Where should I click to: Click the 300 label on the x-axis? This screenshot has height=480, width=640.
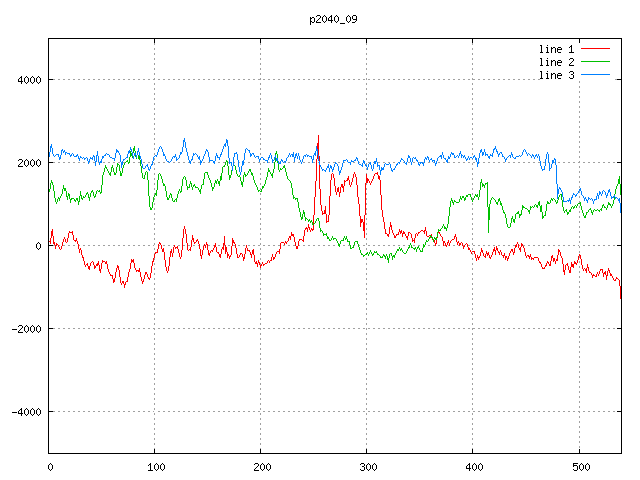(x=367, y=466)
